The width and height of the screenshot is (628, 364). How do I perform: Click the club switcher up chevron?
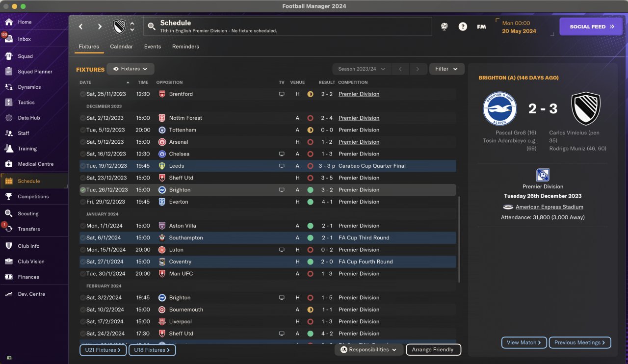point(132,23)
